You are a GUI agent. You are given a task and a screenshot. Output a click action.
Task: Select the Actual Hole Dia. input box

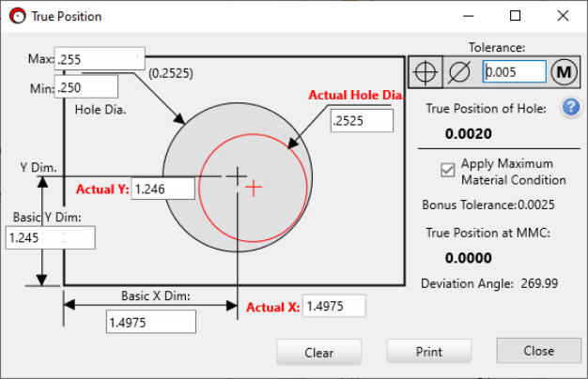[361, 120]
